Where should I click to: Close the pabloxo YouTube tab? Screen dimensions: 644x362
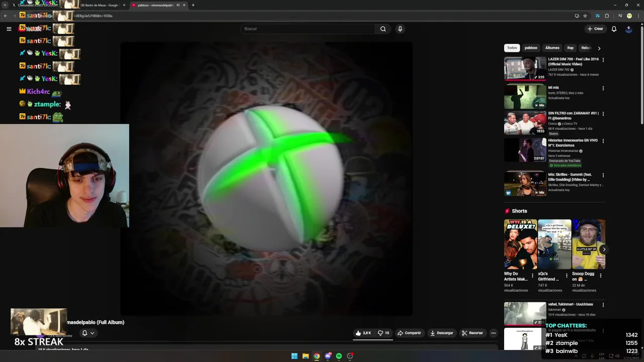tap(184, 5)
